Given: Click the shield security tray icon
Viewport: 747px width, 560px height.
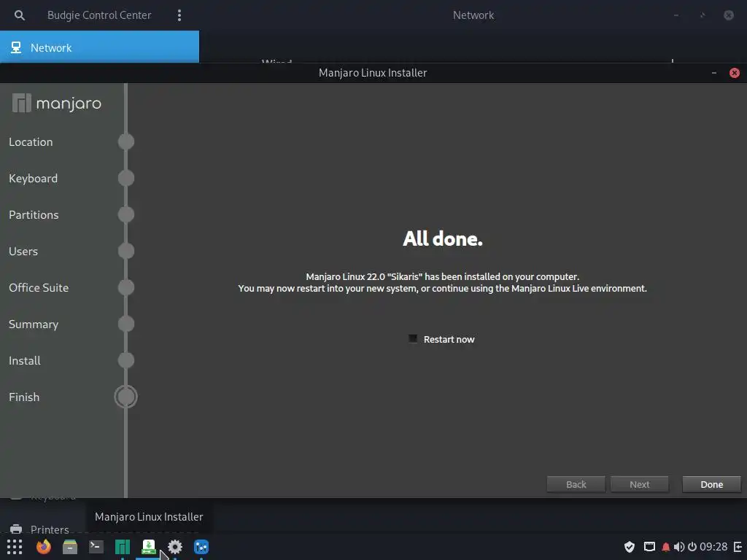Looking at the screenshot, I should (x=630, y=547).
